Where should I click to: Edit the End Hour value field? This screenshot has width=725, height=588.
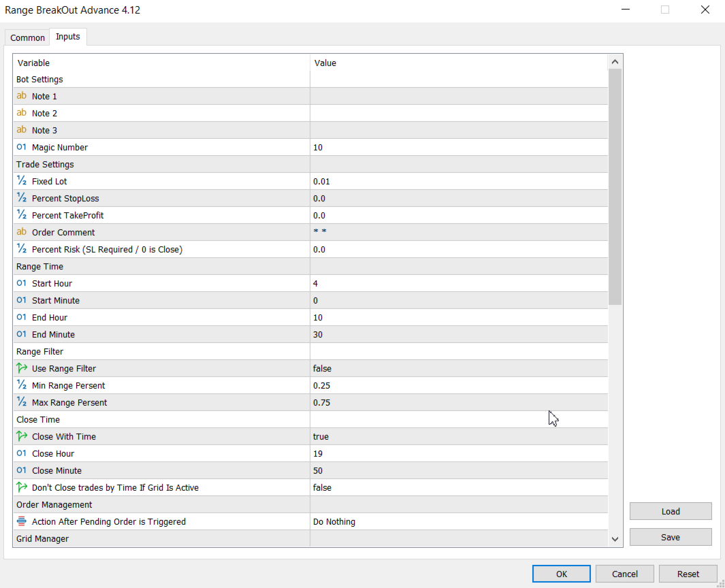pyautogui.click(x=459, y=317)
